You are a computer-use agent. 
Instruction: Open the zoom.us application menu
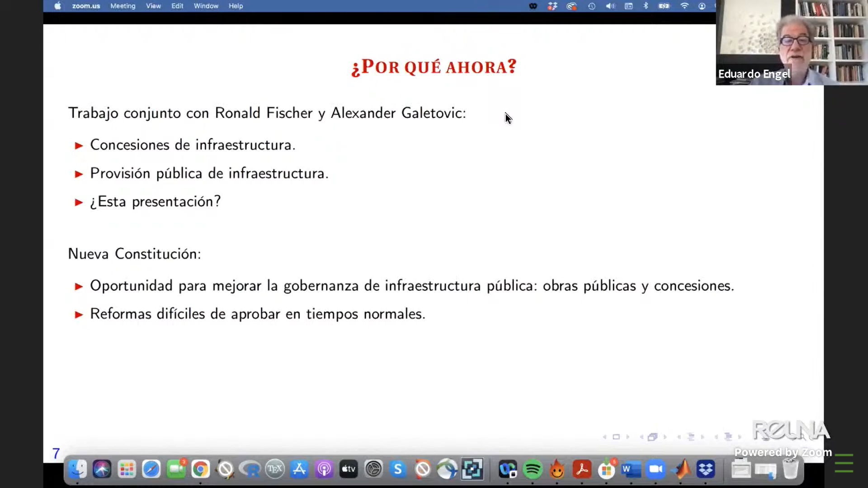coord(86,6)
